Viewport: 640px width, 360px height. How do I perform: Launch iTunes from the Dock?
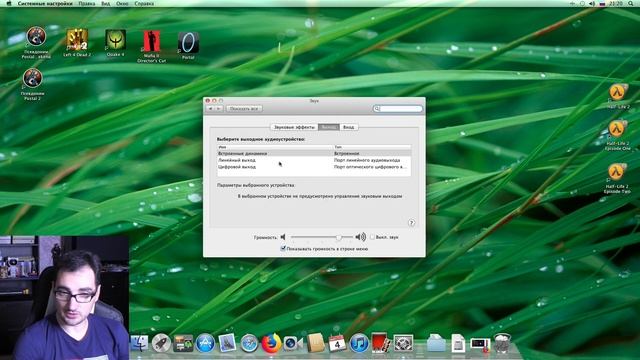(359, 343)
